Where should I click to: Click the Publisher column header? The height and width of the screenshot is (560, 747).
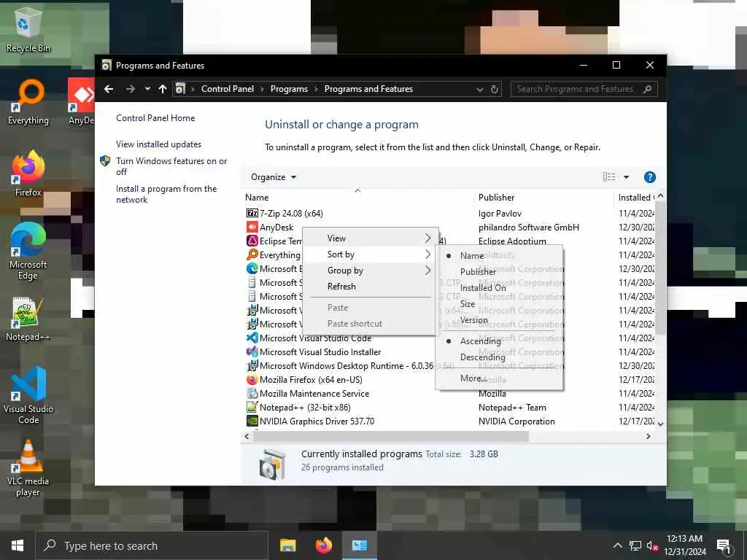point(544,197)
